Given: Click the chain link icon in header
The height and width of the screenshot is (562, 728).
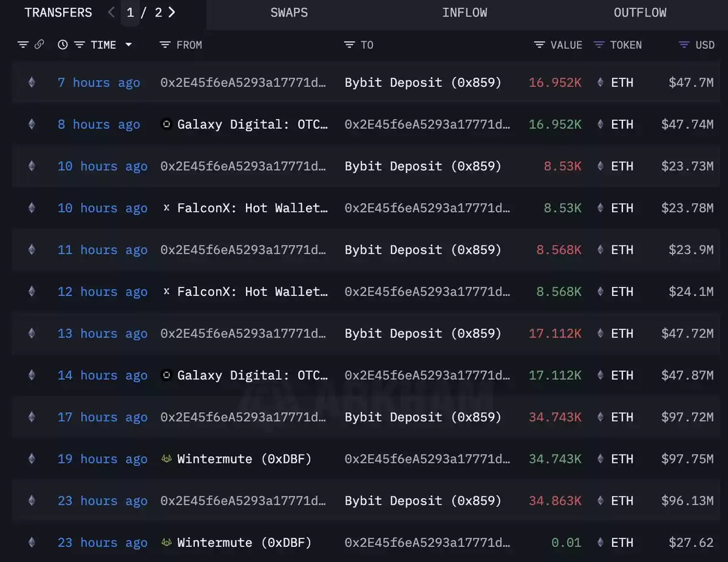Looking at the screenshot, I should tap(39, 44).
